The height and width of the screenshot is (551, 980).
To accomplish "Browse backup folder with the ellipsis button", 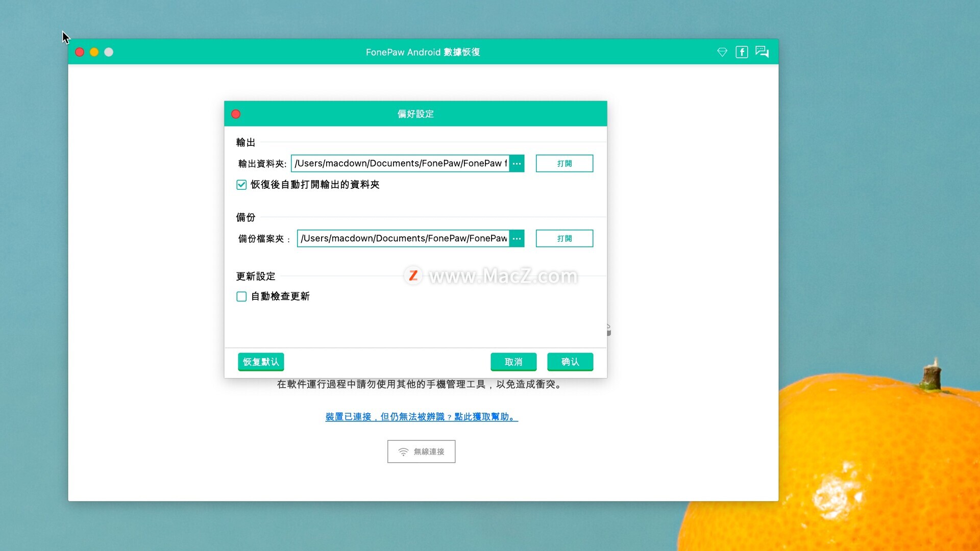I will [x=517, y=238].
